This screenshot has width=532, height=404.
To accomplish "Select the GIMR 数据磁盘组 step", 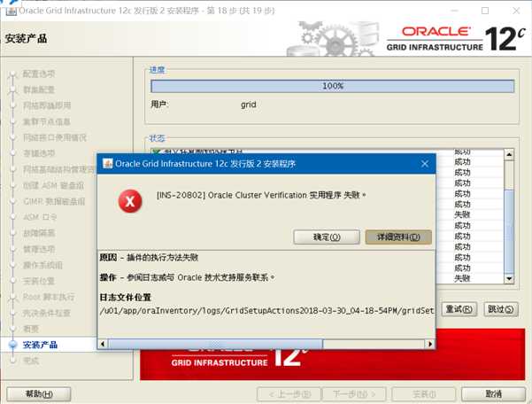I will click(54, 201).
